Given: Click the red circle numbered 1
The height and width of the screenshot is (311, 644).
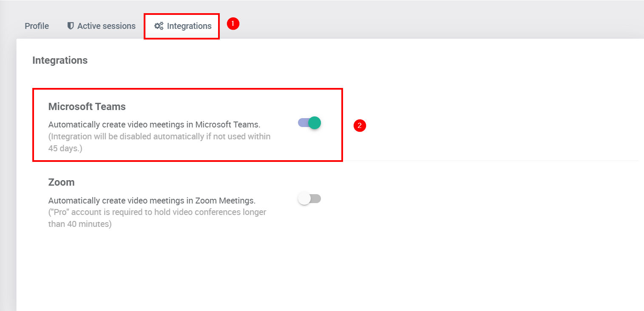Looking at the screenshot, I should click(233, 24).
